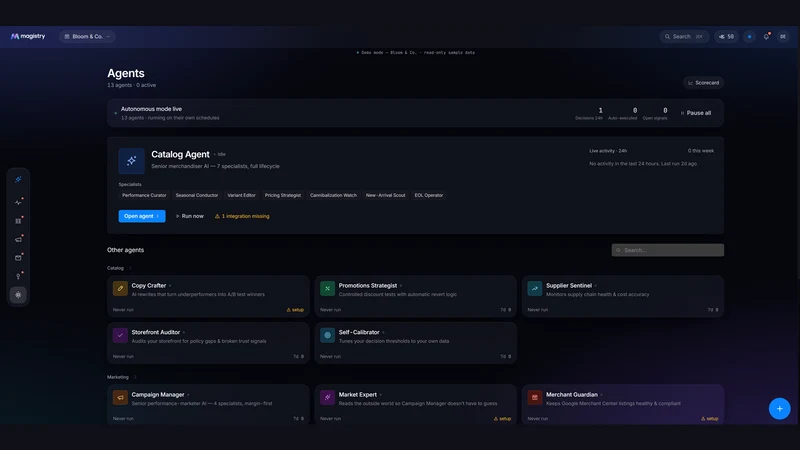Click the Open signals count
The image size is (800, 450).
click(665, 110)
